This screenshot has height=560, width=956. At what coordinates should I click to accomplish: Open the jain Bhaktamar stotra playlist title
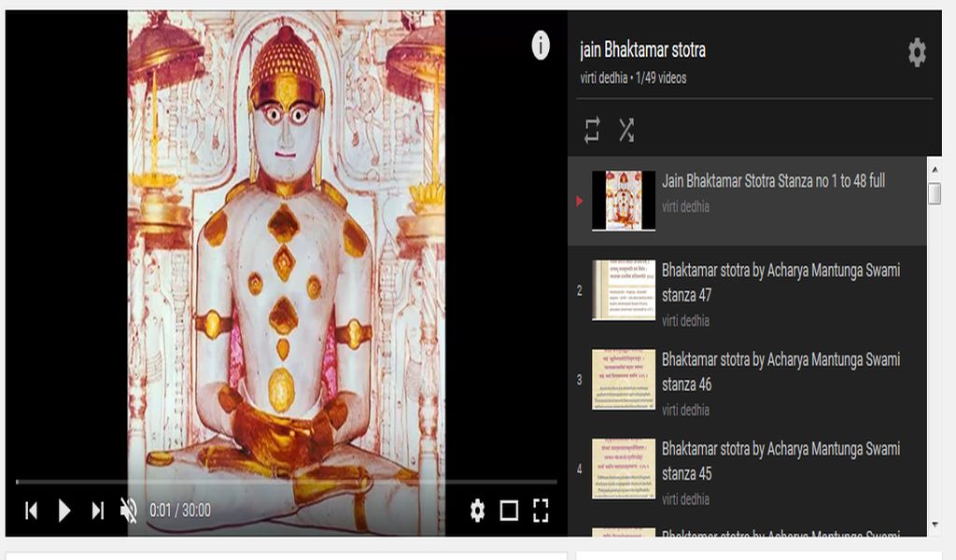[642, 50]
